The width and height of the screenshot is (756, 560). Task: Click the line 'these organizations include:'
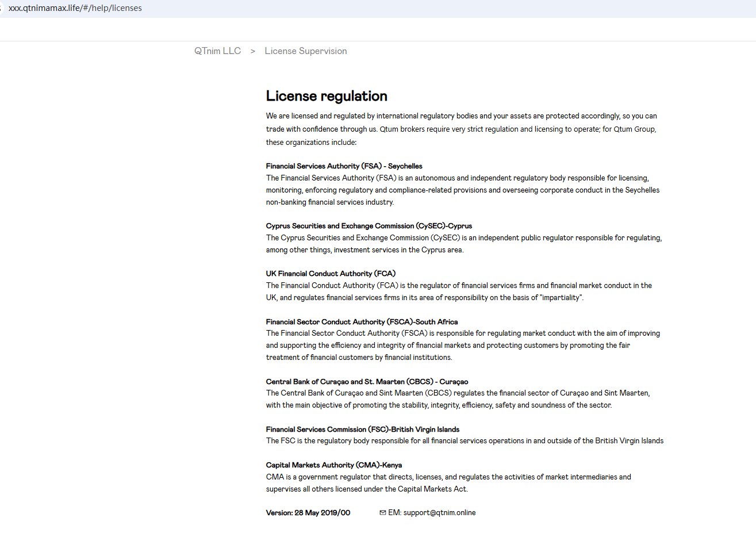pos(312,143)
